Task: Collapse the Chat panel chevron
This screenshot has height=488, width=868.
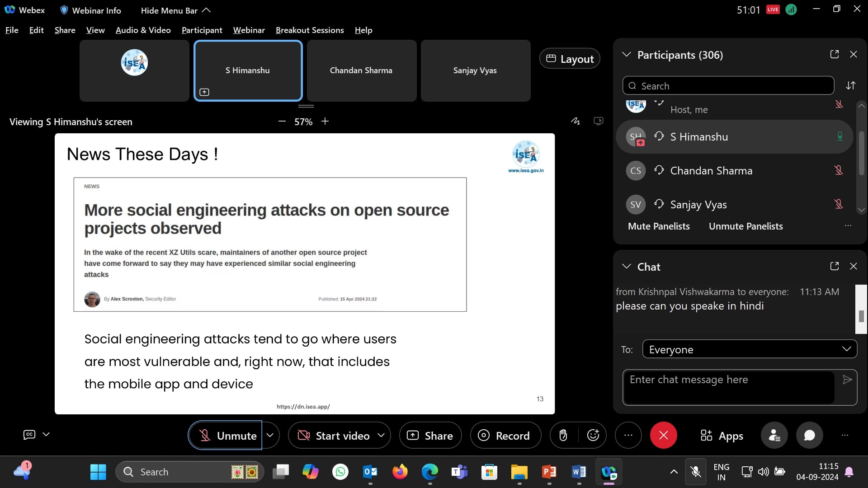Action: click(626, 267)
